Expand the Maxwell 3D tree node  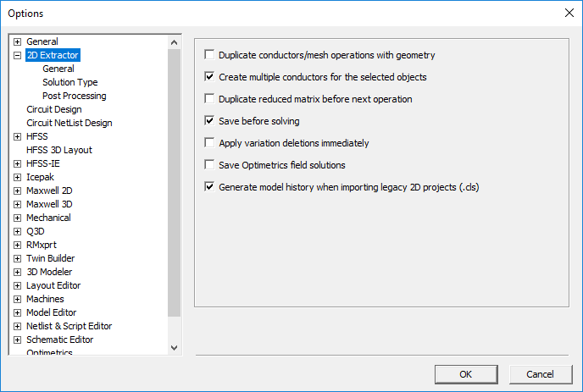tap(17, 204)
